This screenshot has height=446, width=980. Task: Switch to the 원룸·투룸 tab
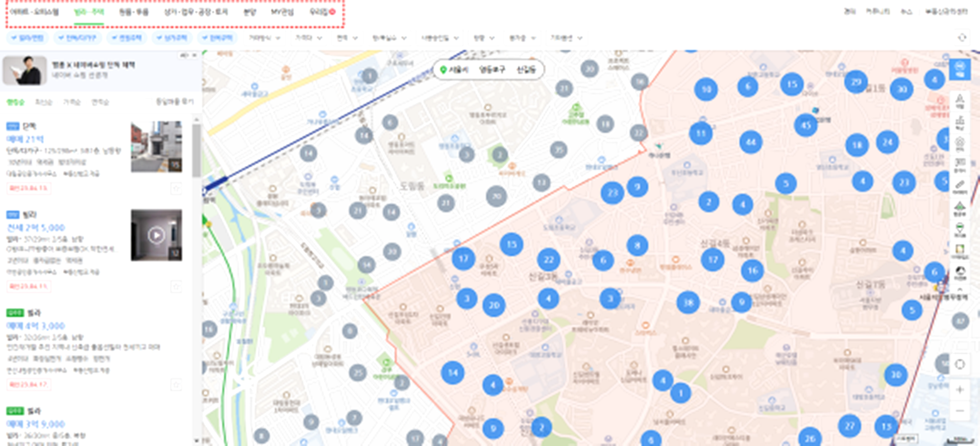[134, 12]
